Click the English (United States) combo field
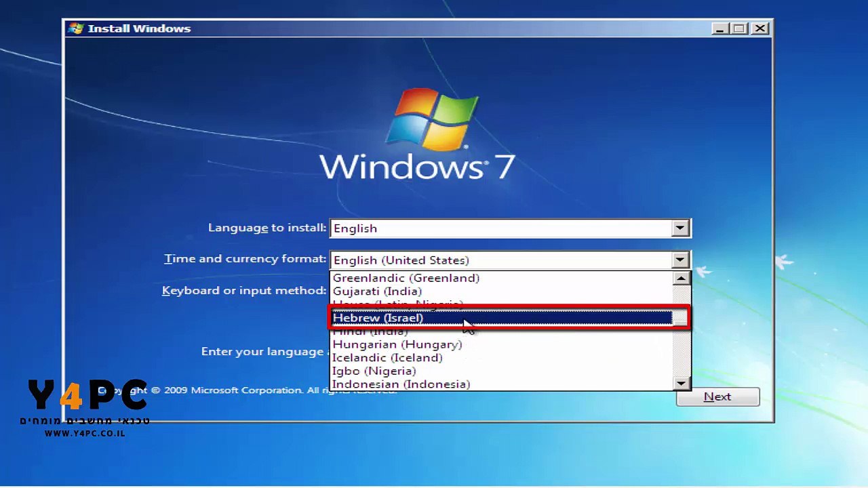Viewport: 868px width, 488px height. pos(510,260)
